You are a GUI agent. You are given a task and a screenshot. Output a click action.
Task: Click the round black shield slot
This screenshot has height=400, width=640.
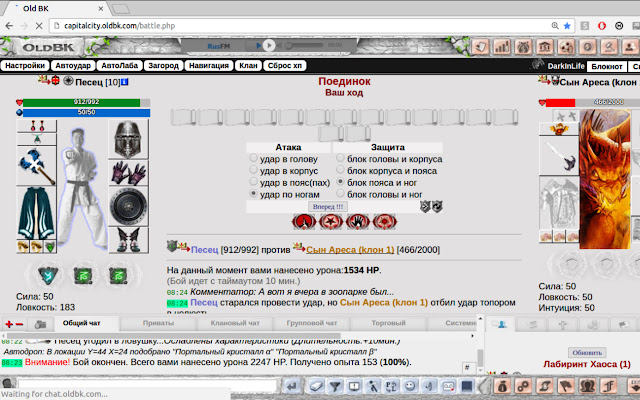point(129,206)
